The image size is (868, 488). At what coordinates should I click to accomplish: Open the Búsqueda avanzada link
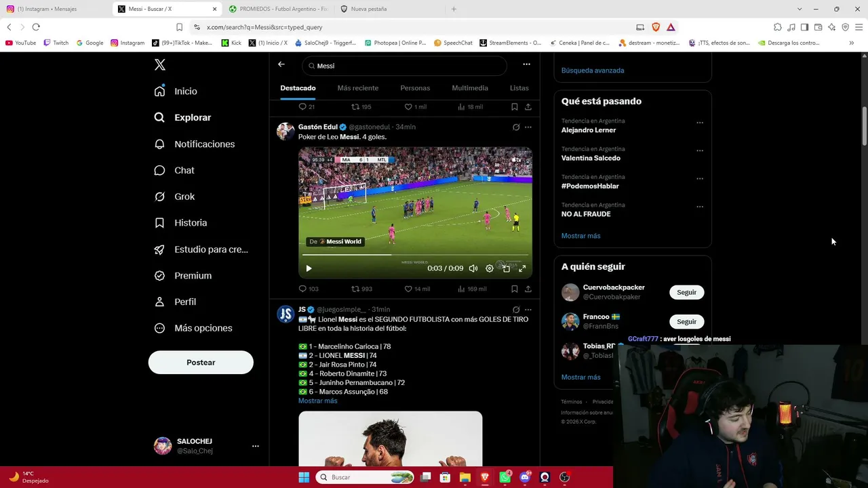point(593,70)
